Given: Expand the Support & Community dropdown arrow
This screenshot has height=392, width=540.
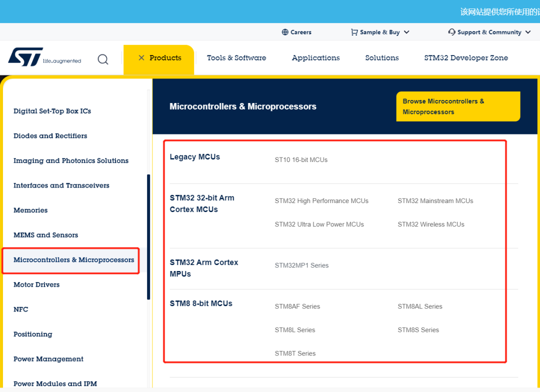Looking at the screenshot, I should pyautogui.click(x=528, y=32).
